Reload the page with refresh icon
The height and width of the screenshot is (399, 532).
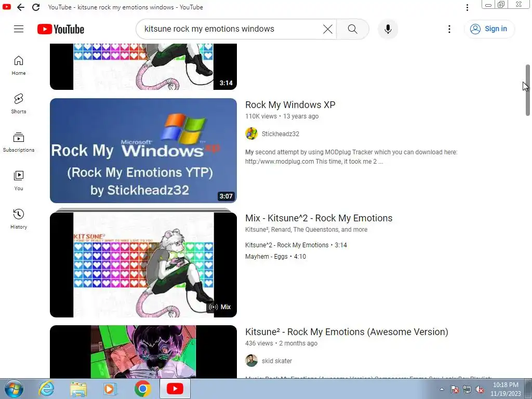pyautogui.click(x=36, y=7)
